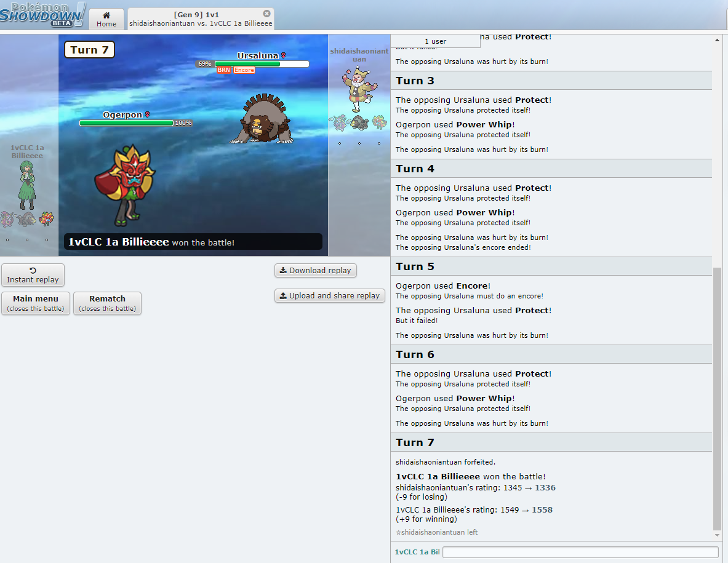Click new rating value 1558
Screen dimensions: 728x563
542,509
